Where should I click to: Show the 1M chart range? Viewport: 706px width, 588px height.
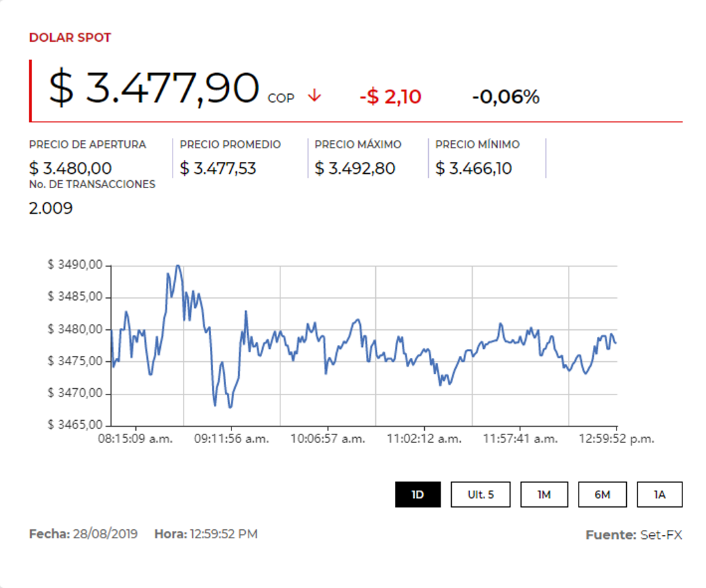[544, 495]
